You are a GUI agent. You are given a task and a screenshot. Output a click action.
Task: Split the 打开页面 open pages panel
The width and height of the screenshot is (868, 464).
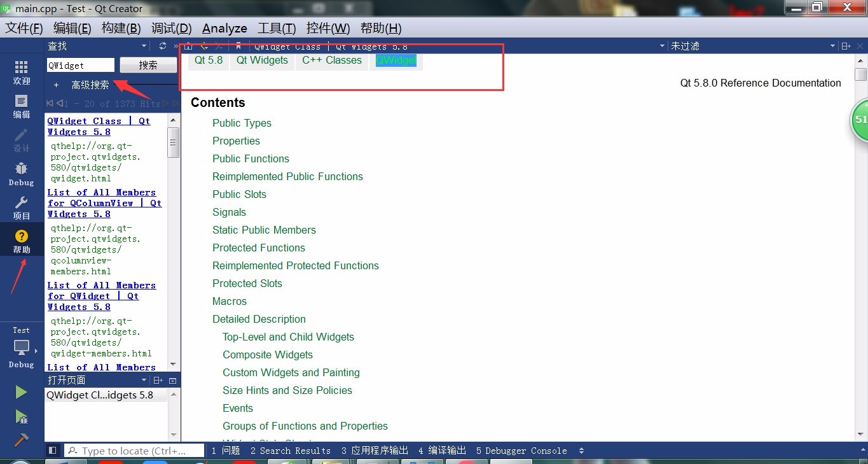[159, 380]
